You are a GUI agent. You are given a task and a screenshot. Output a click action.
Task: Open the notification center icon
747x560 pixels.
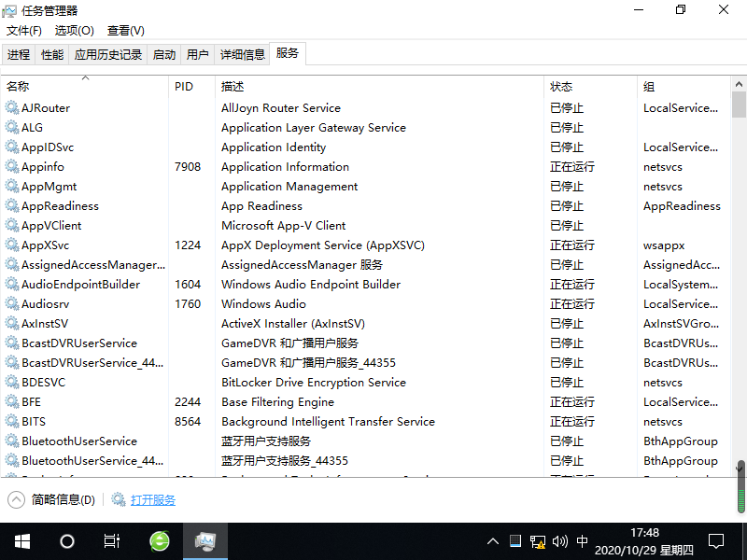716,540
